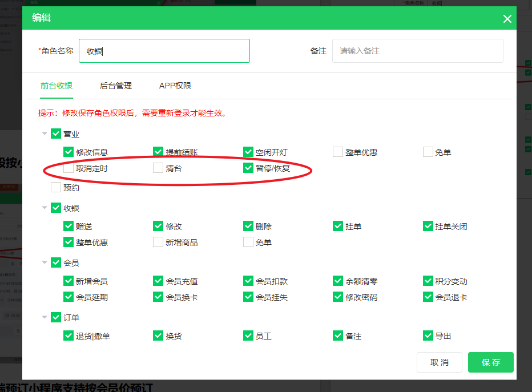Check the 清台 permission
The width and height of the screenshot is (532, 392).
(x=158, y=168)
